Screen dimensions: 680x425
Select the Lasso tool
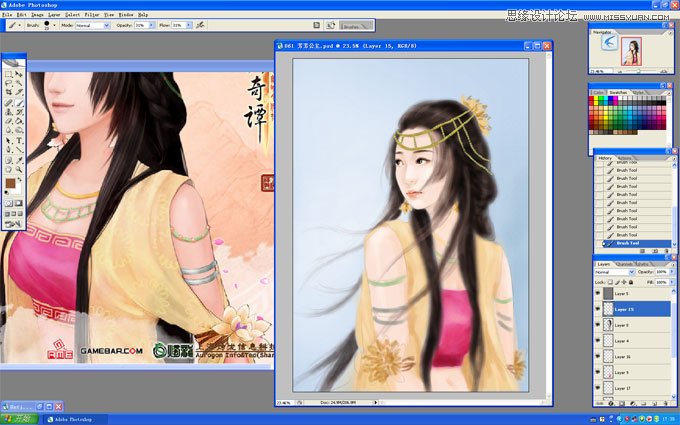[8, 82]
